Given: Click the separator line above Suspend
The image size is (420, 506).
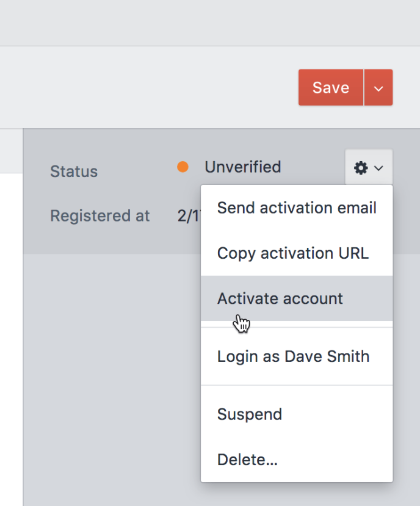Looking at the screenshot, I should pyautogui.click(x=296, y=385).
